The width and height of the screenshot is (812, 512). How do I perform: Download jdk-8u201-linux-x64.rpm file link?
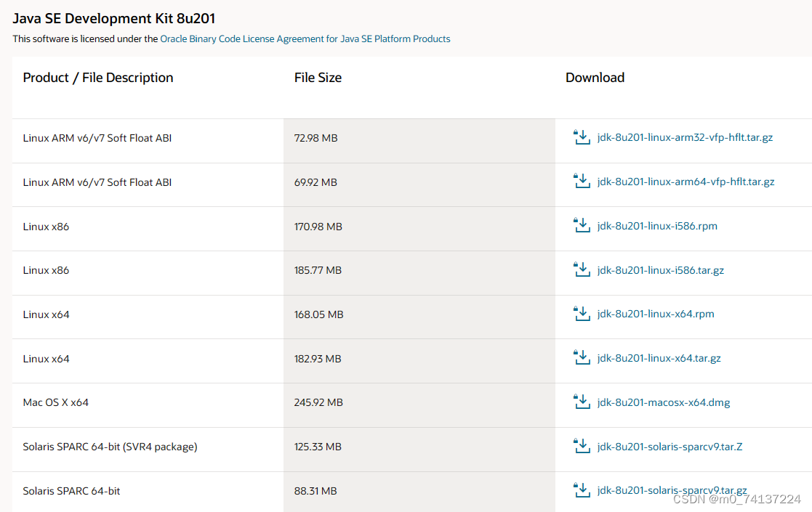656,314
